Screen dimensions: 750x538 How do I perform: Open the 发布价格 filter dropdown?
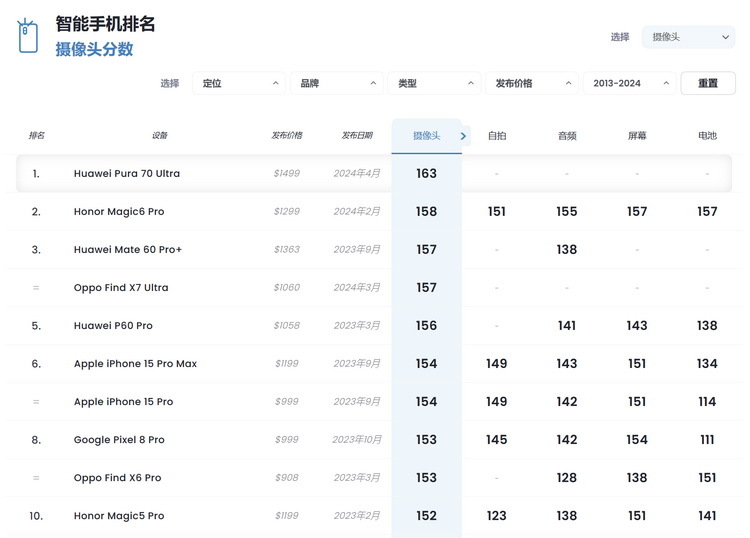pyautogui.click(x=530, y=83)
